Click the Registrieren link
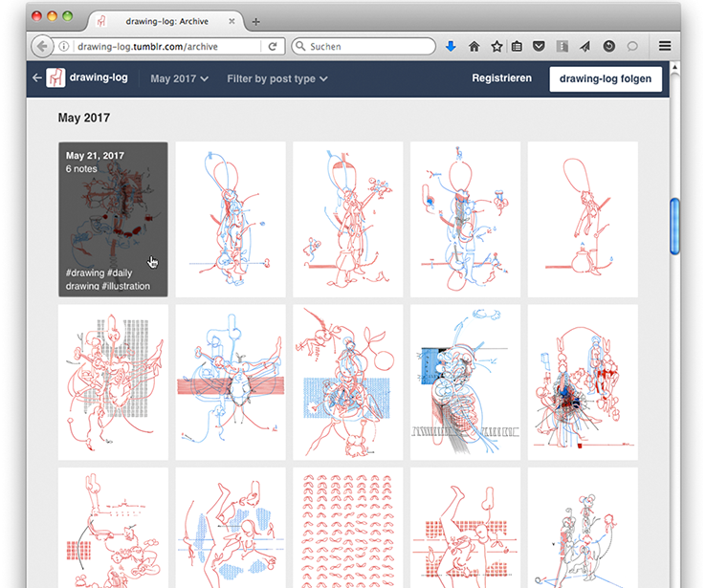The width and height of the screenshot is (706, 588). pyautogui.click(x=501, y=78)
